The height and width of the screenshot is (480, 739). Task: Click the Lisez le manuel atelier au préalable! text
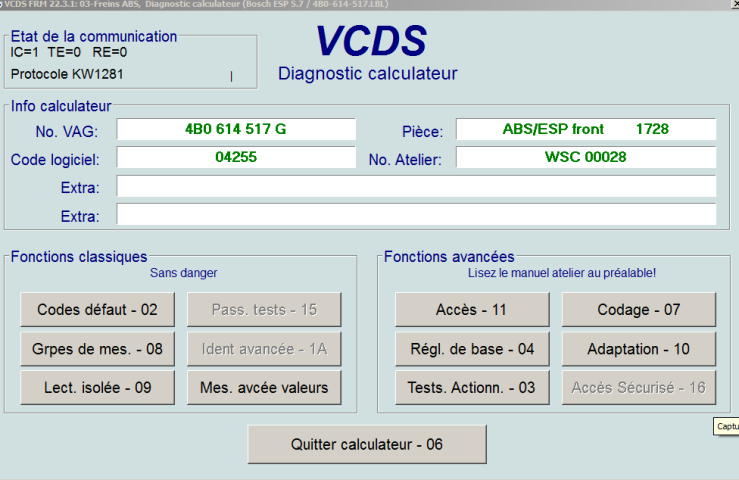tap(562, 273)
